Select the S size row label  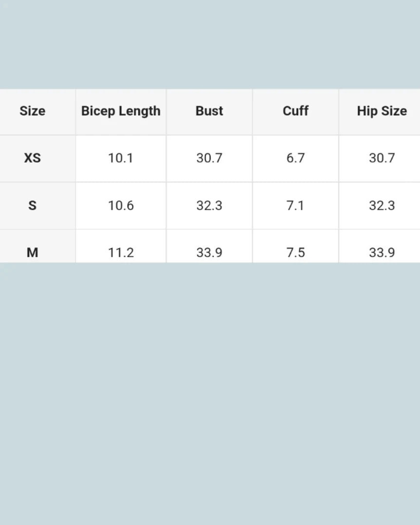[32, 205]
